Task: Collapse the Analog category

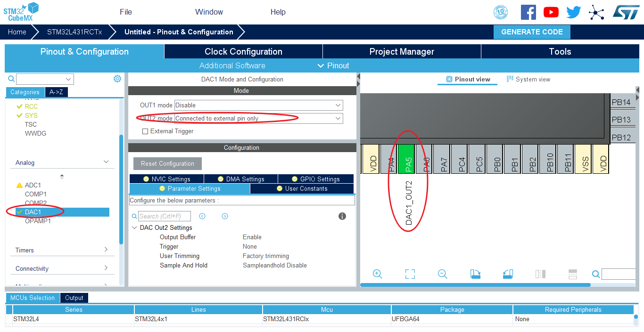Action: coord(106,162)
